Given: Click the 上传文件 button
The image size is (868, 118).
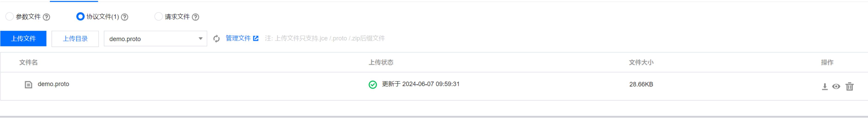Looking at the screenshot, I should coord(23,39).
